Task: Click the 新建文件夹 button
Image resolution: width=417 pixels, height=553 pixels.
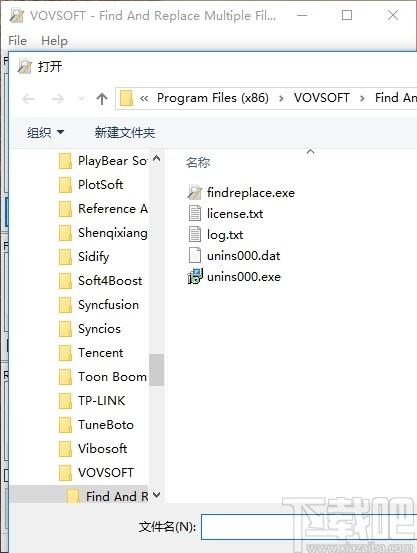Action: click(125, 133)
